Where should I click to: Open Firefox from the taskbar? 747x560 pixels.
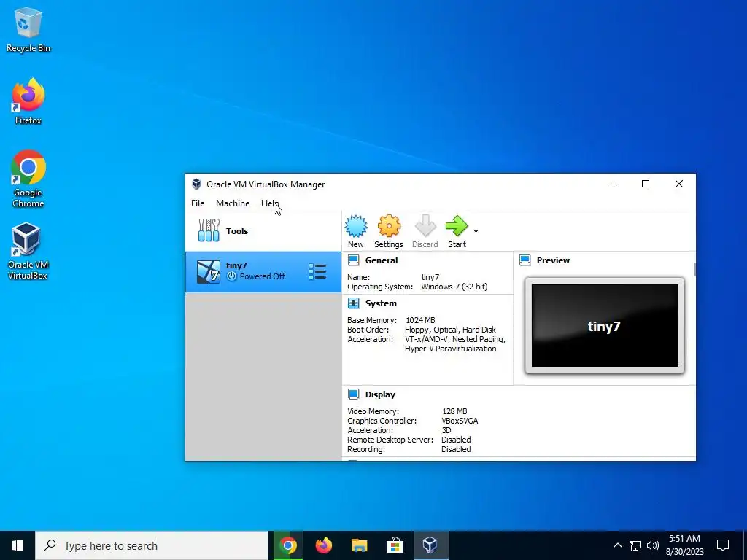323,545
